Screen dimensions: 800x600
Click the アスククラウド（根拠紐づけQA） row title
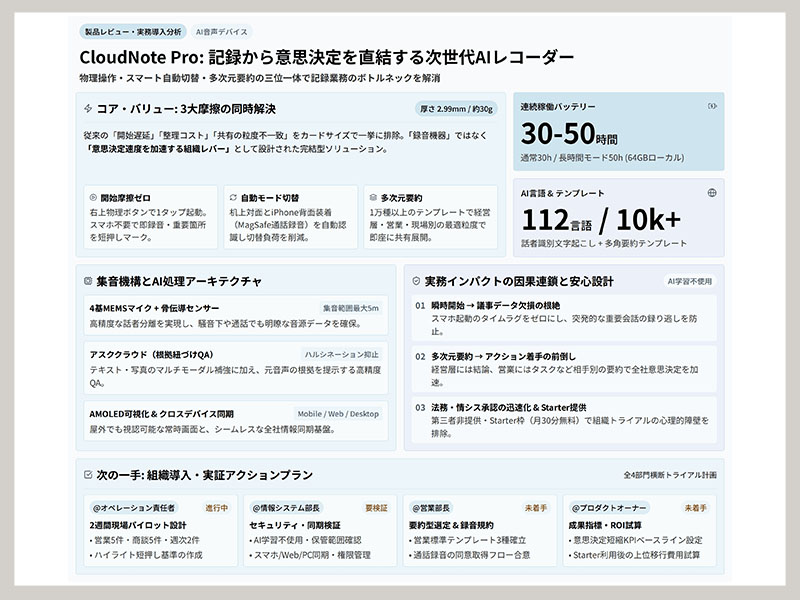pos(152,355)
